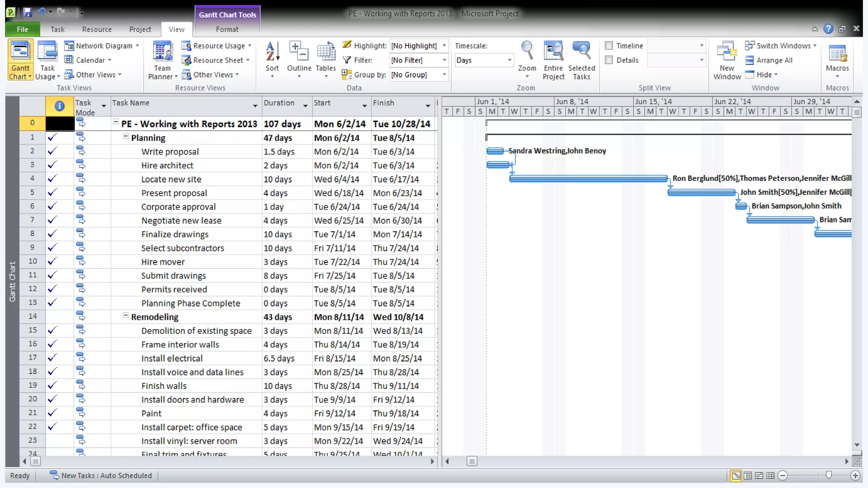Image resolution: width=868 pixels, height=488 pixels.
Task: Enable the Details checkbox
Action: pos(609,60)
